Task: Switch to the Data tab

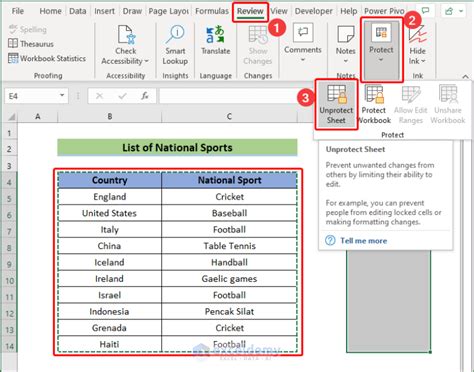Action: pyautogui.click(x=78, y=11)
